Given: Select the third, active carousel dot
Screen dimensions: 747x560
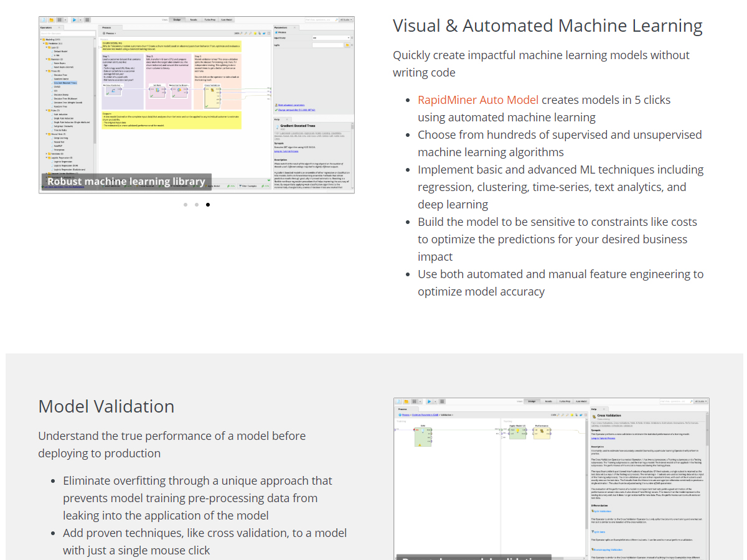Looking at the screenshot, I should pos(208,205).
